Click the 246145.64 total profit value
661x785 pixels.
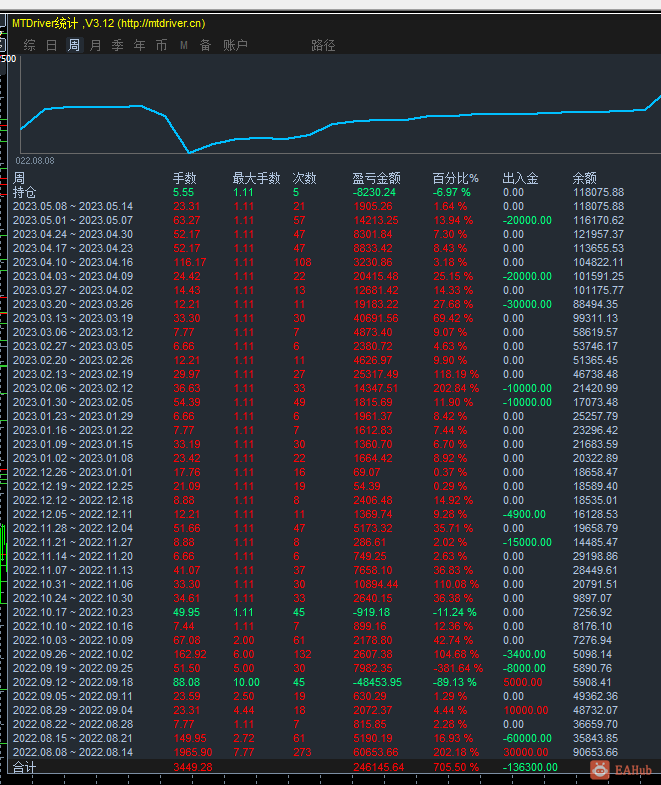coord(379,767)
